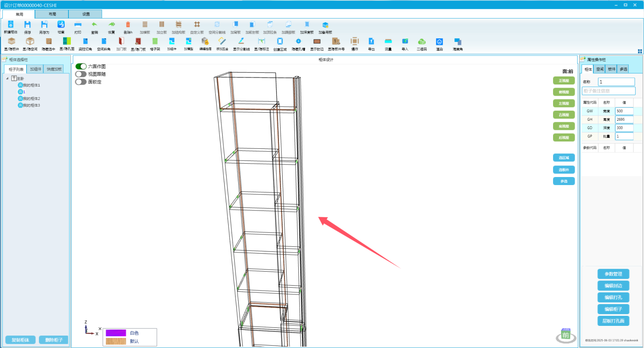The image size is (644, 348).
Task: Toggle 显/隐空间 space visibility icon
Action: click(x=30, y=41)
